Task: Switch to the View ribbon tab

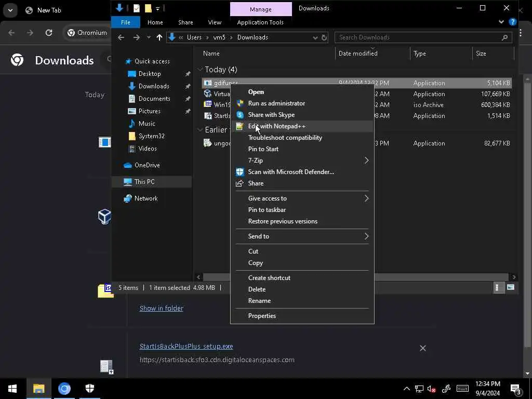Action: pos(215,22)
